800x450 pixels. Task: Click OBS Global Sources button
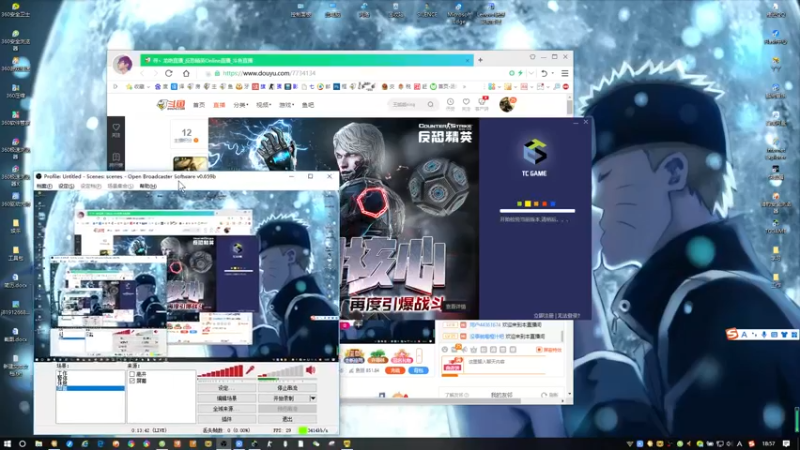(x=227, y=409)
